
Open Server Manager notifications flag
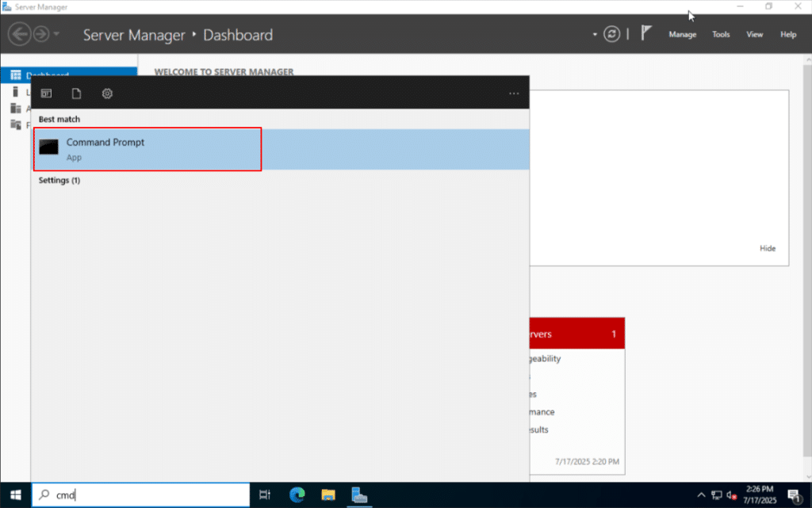(x=645, y=33)
